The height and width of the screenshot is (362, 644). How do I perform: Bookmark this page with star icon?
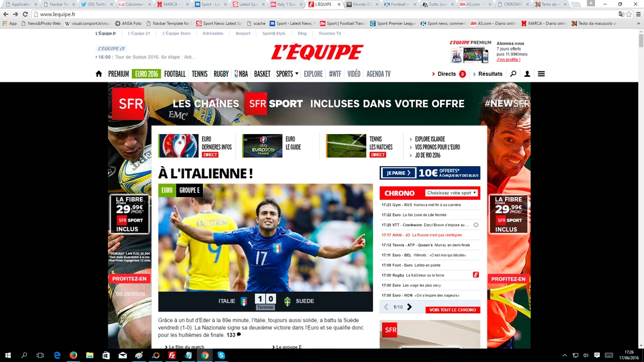click(629, 14)
